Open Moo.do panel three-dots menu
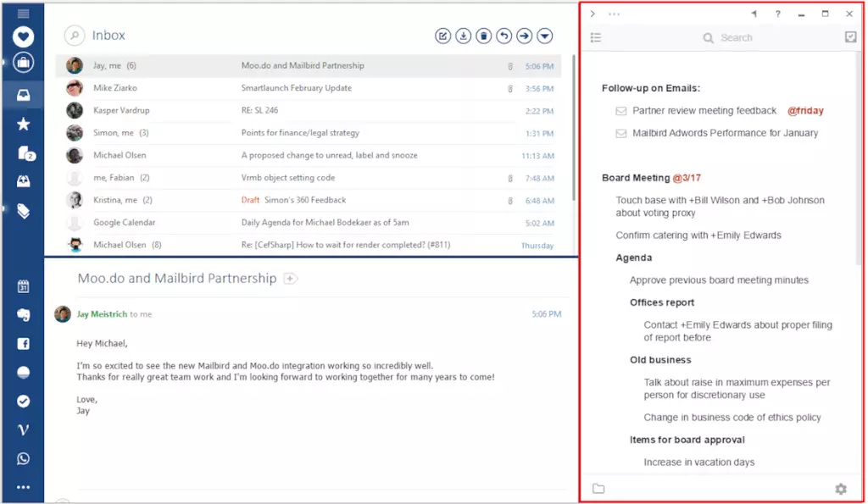 (x=615, y=14)
